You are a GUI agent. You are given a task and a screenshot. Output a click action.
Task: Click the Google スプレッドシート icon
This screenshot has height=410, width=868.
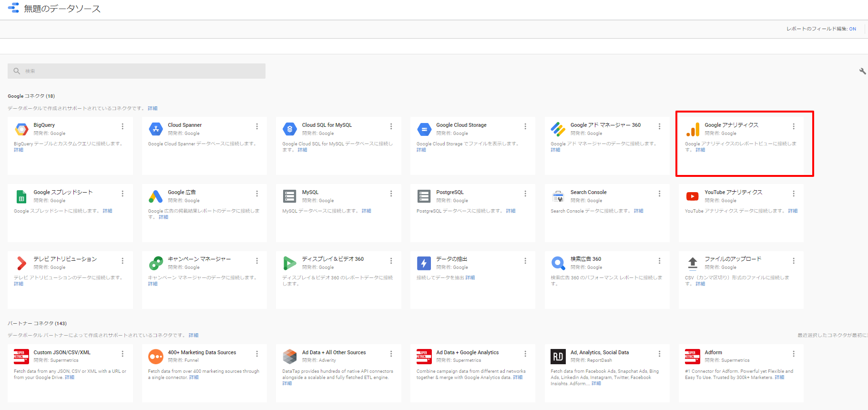point(21,196)
